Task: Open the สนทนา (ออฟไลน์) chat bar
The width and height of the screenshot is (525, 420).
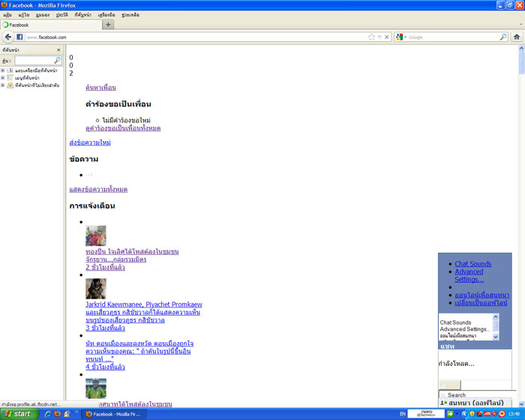Action: click(x=475, y=403)
